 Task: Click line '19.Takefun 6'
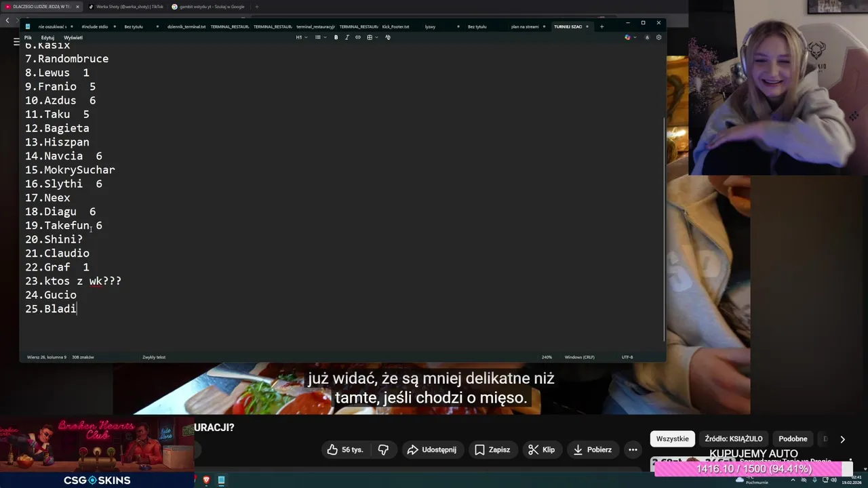pyautogui.click(x=64, y=226)
